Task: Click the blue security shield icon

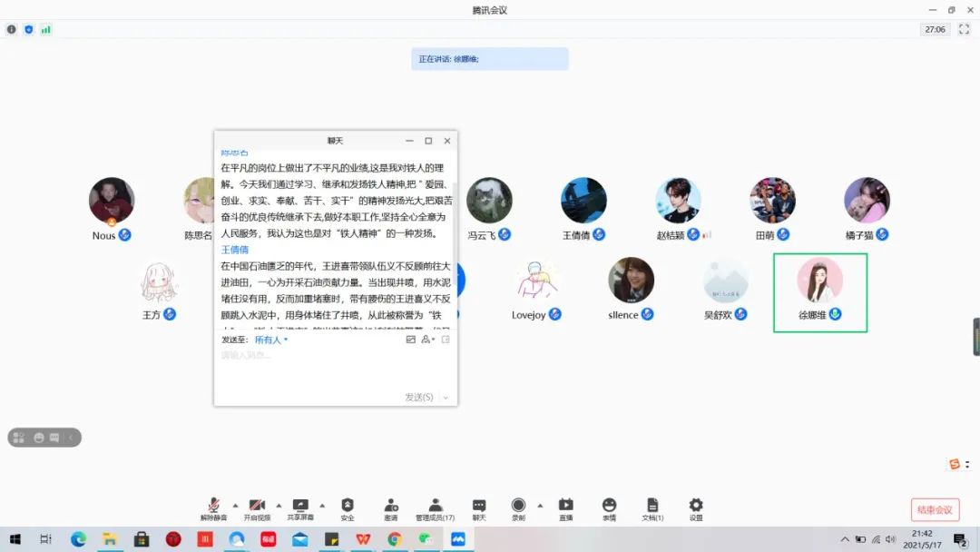Action: click(x=29, y=29)
